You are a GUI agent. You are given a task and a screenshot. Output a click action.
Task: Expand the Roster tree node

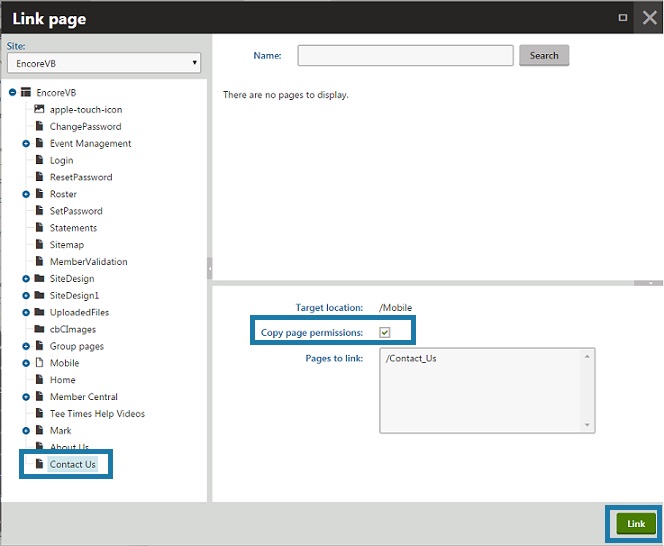27,194
